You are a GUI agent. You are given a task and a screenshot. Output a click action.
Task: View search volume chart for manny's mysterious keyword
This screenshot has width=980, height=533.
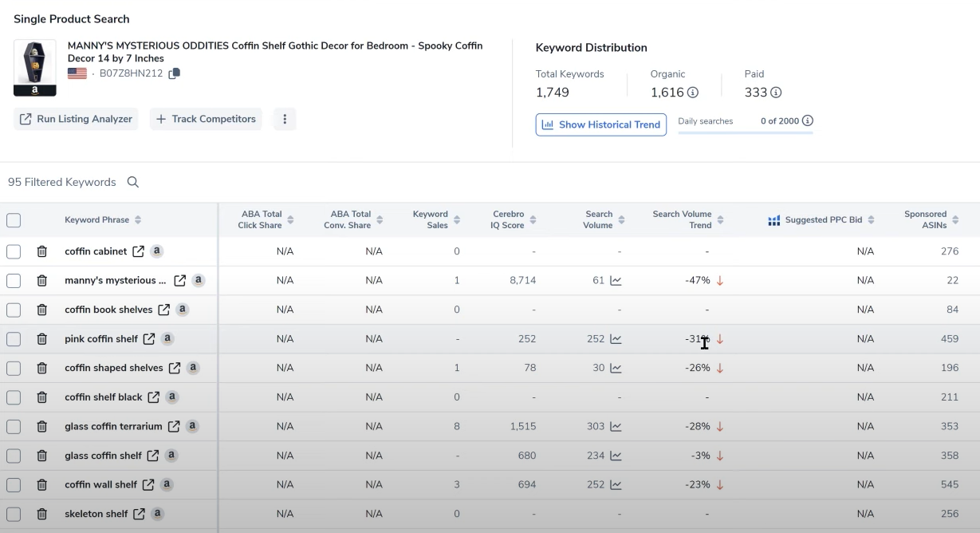coord(616,281)
